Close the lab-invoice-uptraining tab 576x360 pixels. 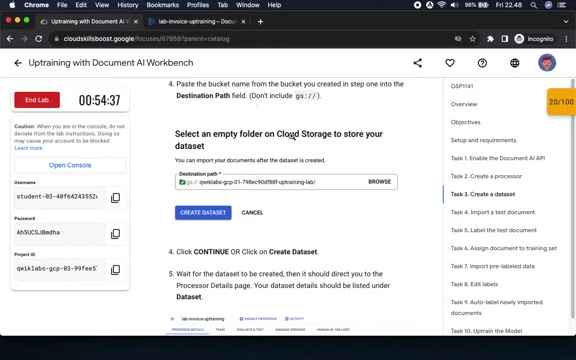(x=243, y=22)
